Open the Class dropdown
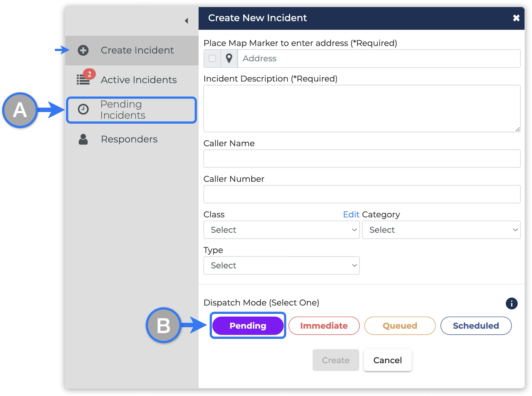The width and height of the screenshot is (532, 396). point(281,230)
